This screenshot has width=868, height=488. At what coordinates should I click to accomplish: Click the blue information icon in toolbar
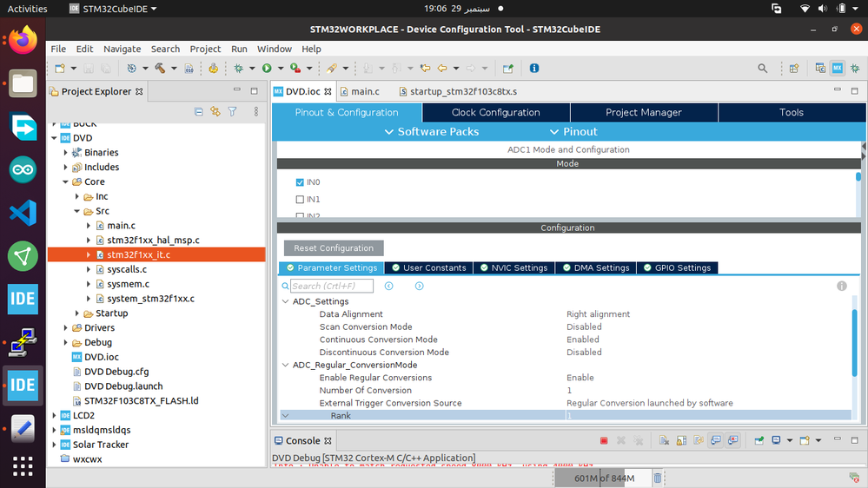534,68
